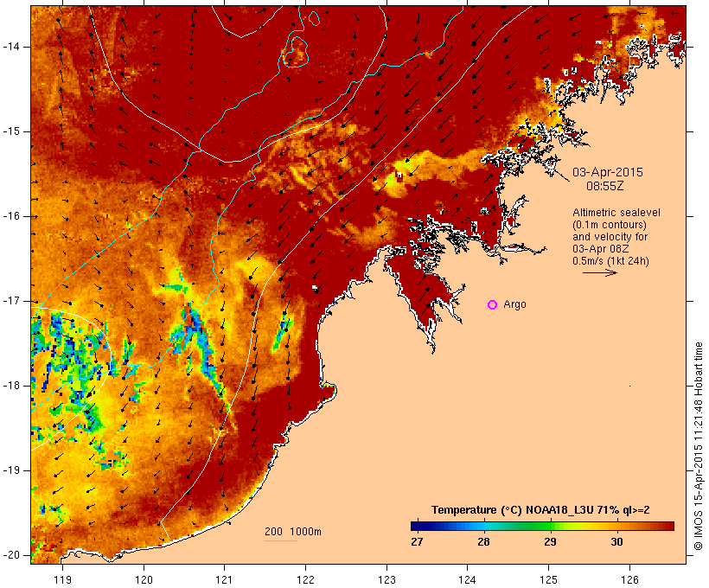Click the temperature colorbar title
Image resolution: width=709 pixels, height=588 pixels.
click(x=540, y=510)
